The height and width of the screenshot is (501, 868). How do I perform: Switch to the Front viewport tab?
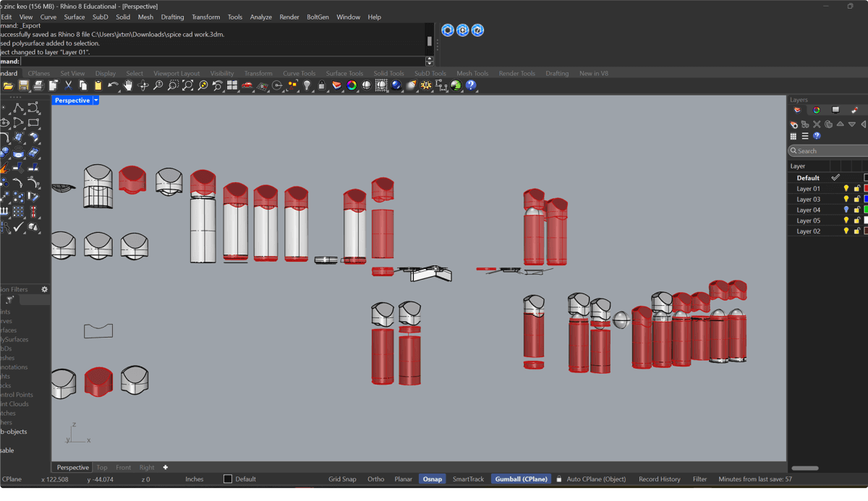coord(124,468)
